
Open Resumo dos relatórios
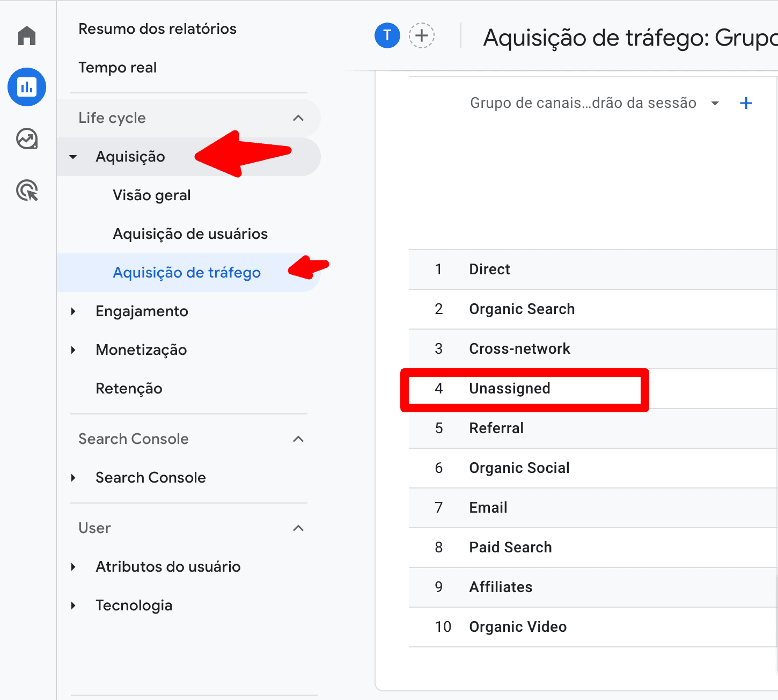[x=157, y=29]
